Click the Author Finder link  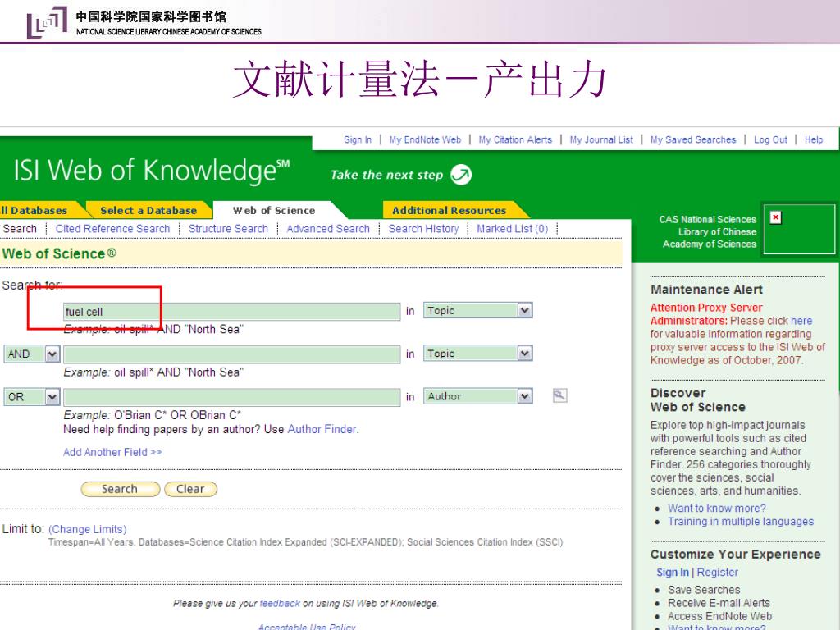point(322,429)
